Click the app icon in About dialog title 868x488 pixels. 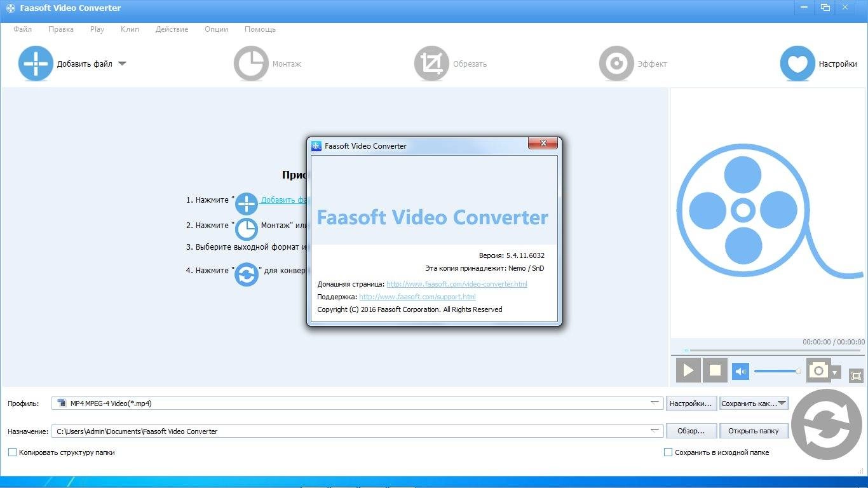(316, 146)
